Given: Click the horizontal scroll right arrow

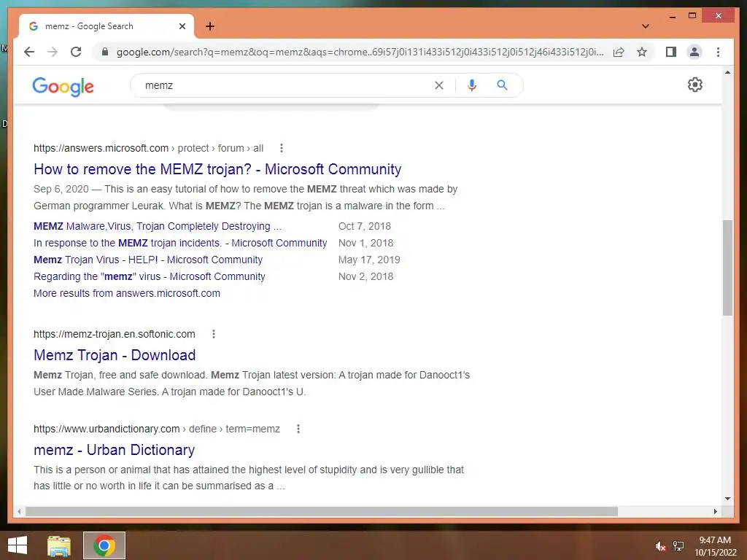Looking at the screenshot, I should tap(715, 511).
